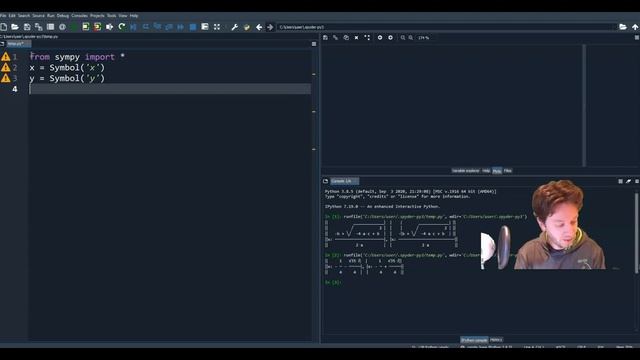This screenshot has height=360, width=640.
Task: Open the View menu
Action: point(123,16)
